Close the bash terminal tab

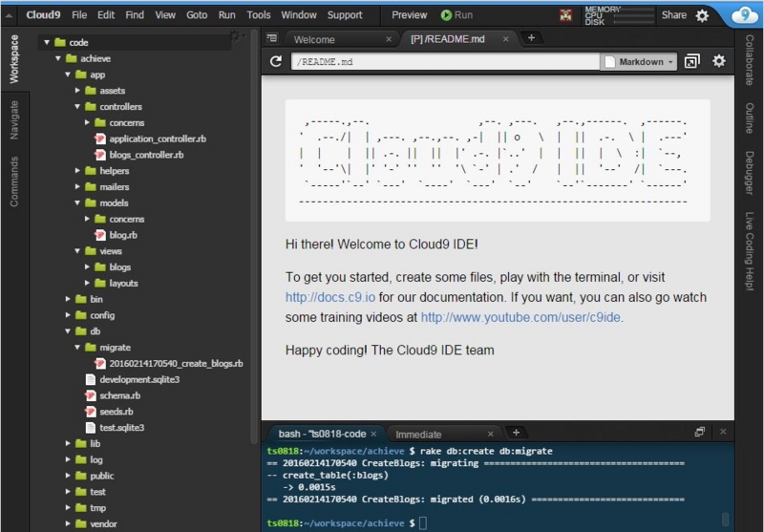pos(373,434)
